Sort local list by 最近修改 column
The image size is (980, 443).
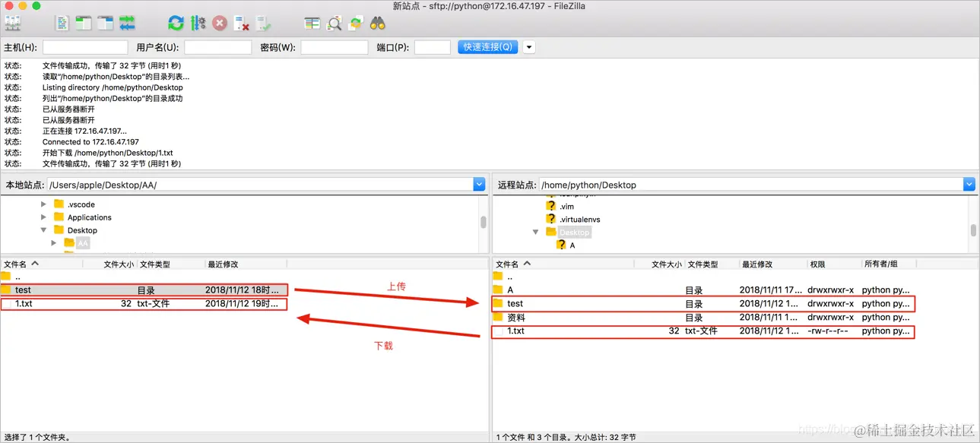tap(246, 264)
